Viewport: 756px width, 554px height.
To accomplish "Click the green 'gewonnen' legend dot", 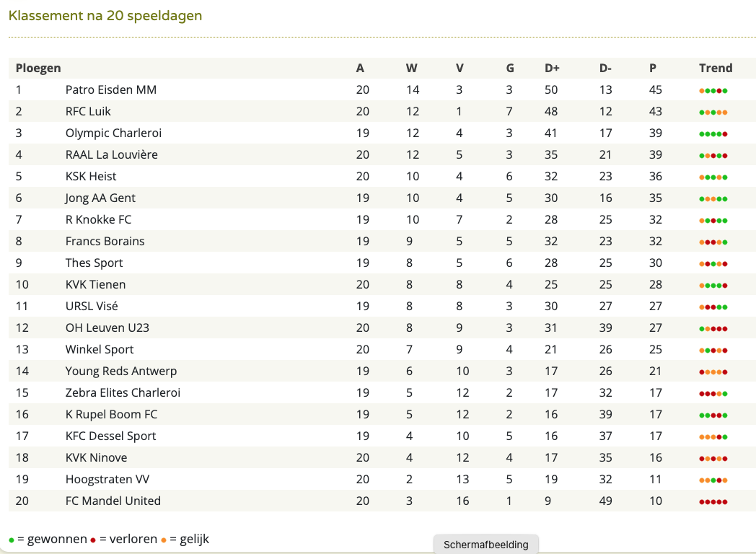I will coord(12,540).
